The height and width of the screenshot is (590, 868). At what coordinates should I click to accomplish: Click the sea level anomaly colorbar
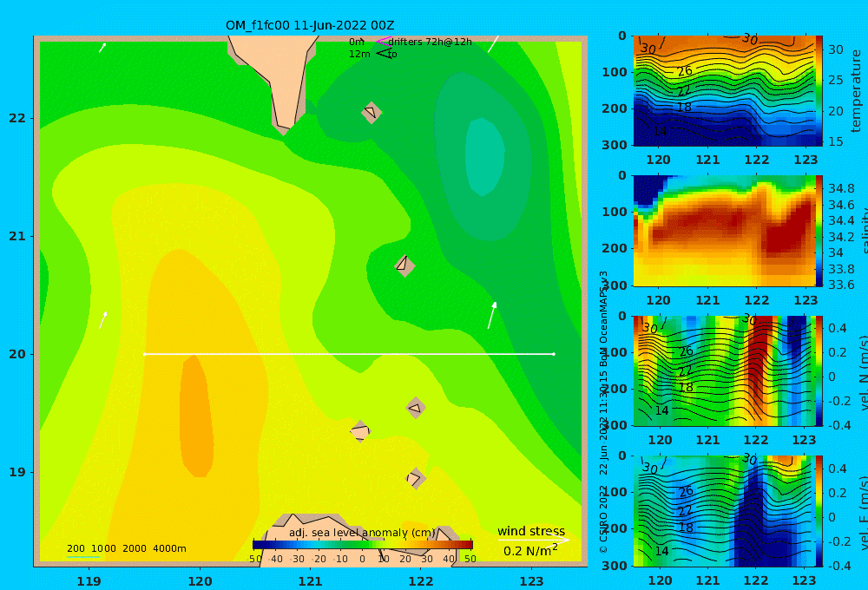tap(363, 544)
